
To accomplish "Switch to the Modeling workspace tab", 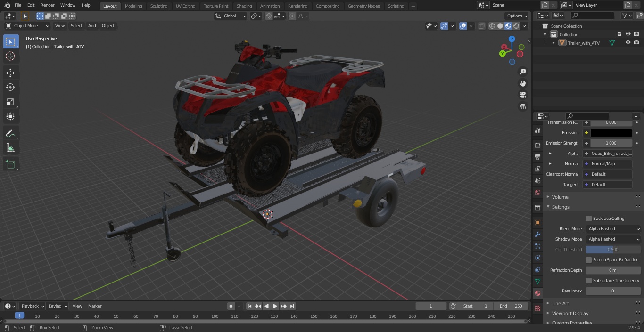I will [133, 6].
